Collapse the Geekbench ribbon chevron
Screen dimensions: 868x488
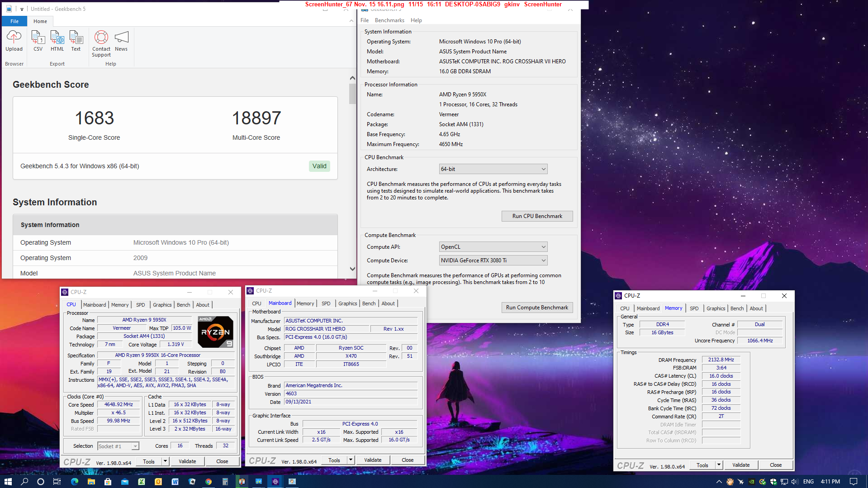tap(351, 21)
